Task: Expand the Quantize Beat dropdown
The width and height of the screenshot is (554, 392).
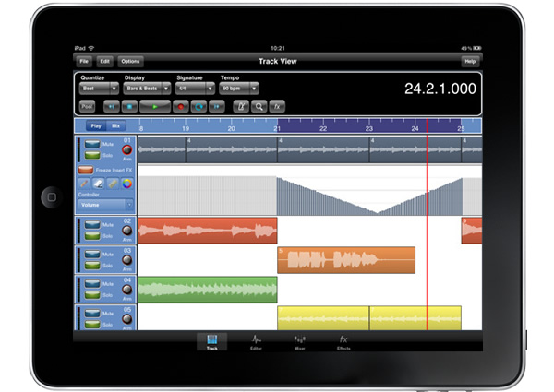Action: click(x=99, y=89)
